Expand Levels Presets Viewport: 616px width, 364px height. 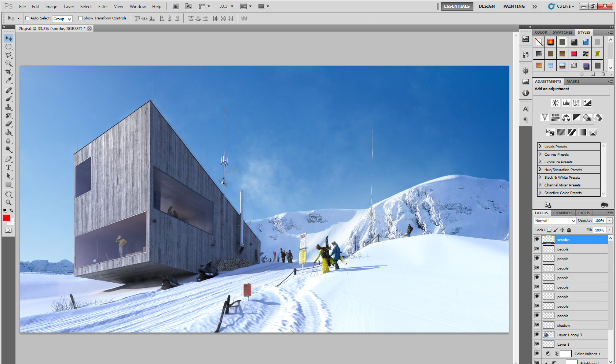coord(540,146)
